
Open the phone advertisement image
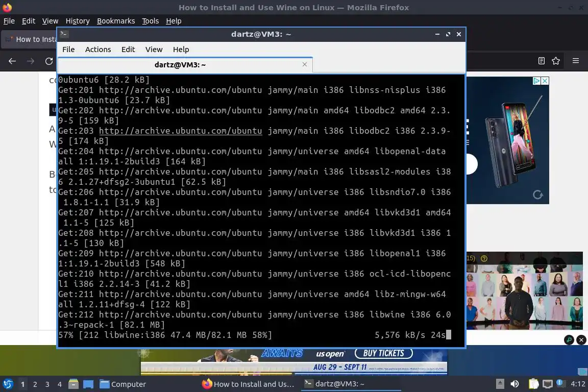tap(508, 140)
